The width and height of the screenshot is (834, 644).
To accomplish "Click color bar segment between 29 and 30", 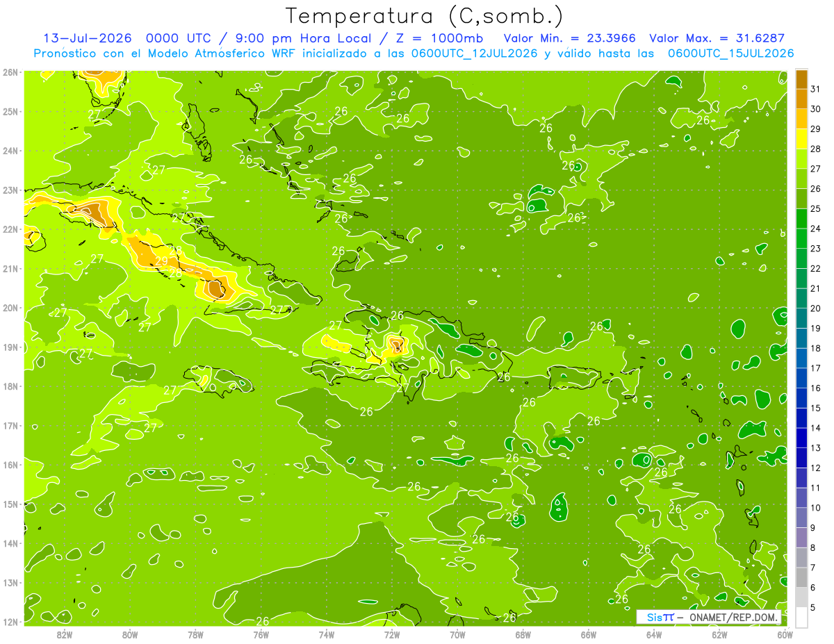I will (801, 119).
